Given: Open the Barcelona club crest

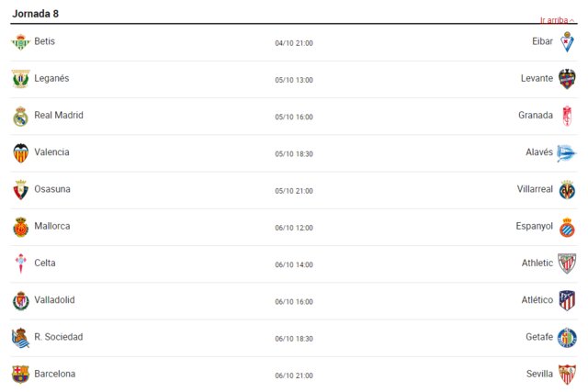Looking at the screenshot, I should click(20, 375).
